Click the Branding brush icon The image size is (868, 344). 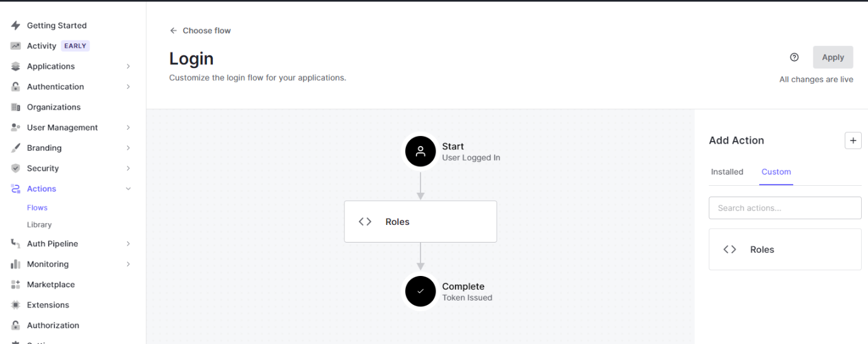pyautogui.click(x=16, y=148)
